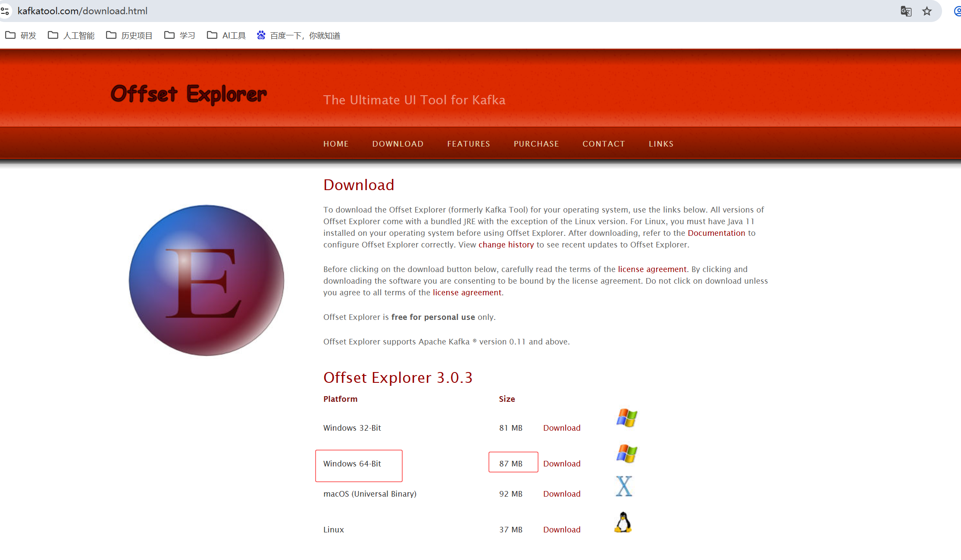The height and width of the screenshot is (560, 961).
Task: Click the 'Platform' column header
Action: (x=340, y=399)
